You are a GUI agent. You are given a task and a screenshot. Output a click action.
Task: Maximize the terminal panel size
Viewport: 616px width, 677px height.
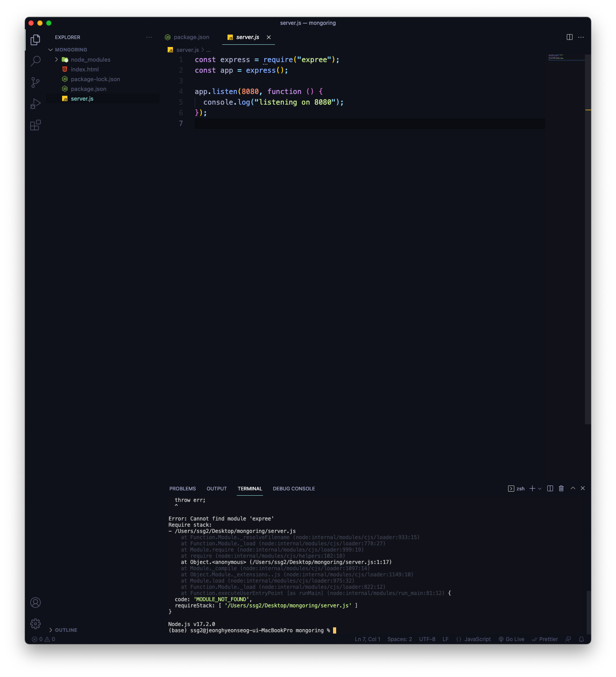[573, 489]
